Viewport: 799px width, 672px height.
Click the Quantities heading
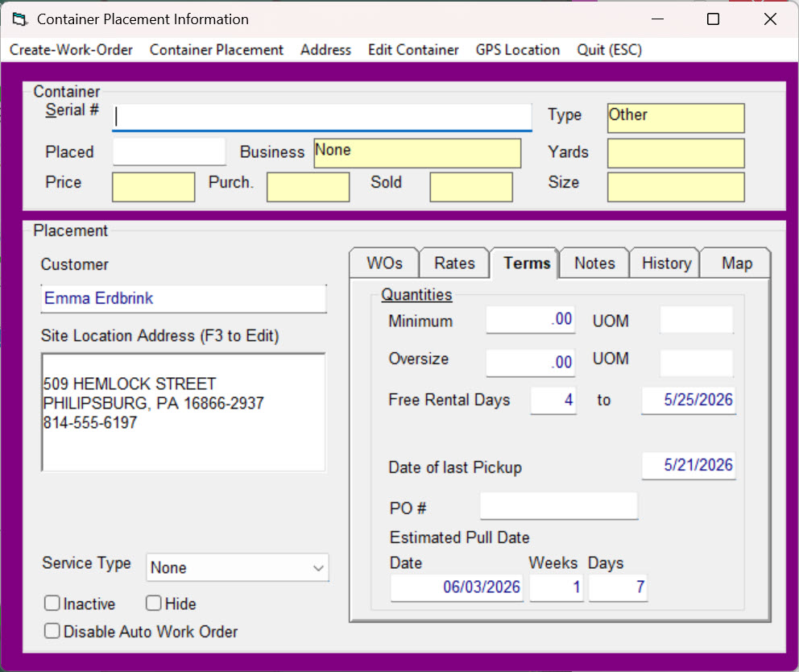pos(416,295)
